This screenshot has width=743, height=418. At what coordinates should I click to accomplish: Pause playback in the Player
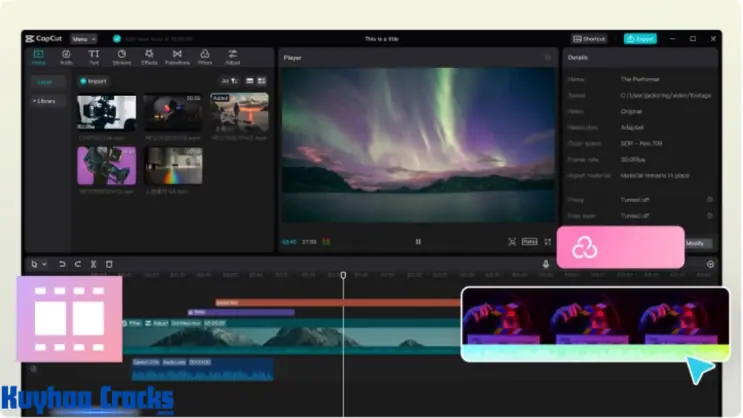tap(418, 241)
